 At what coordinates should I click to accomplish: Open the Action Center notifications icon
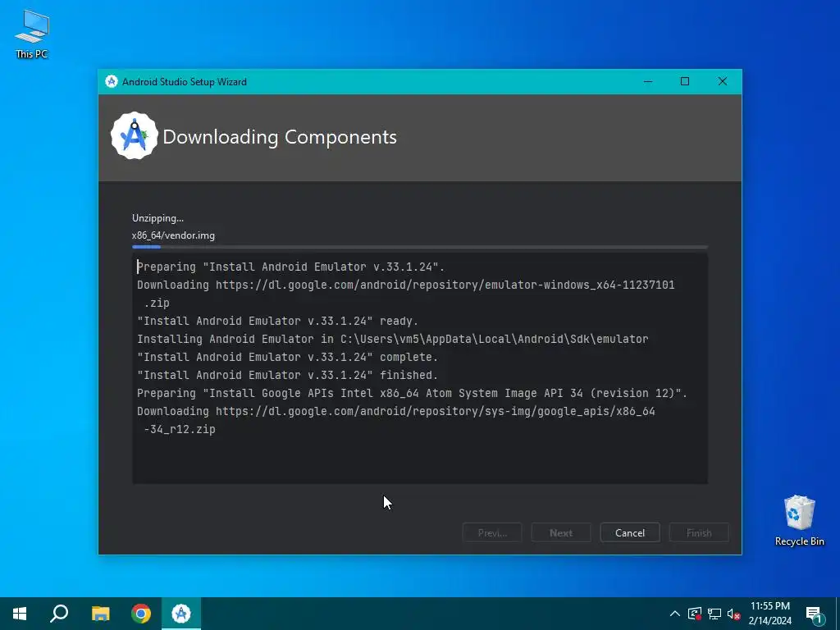click(815, 614)
